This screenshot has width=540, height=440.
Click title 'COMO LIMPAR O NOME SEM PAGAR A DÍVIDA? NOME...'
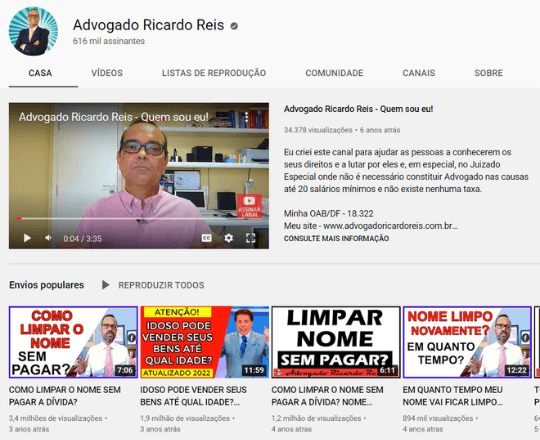tap(327, 396)
